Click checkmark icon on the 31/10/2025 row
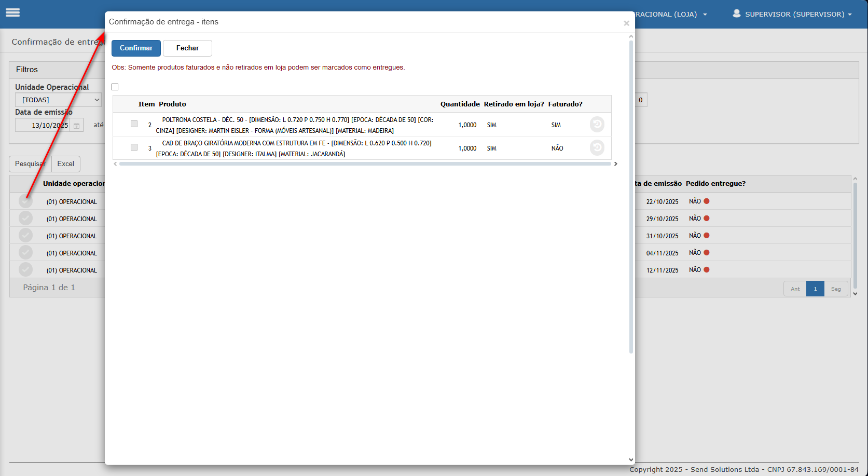The height and width of the screenshot is (476, 868). (x=25, y=236)
